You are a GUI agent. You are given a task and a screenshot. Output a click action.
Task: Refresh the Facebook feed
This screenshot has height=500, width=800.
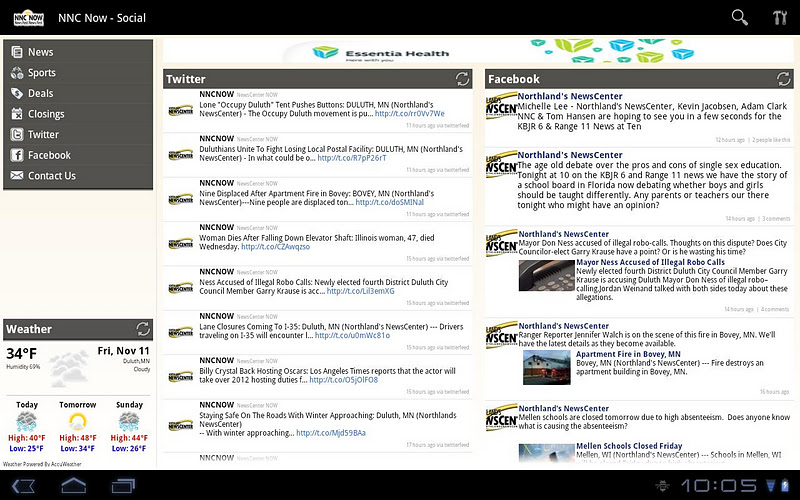click(x=784, y=79)
